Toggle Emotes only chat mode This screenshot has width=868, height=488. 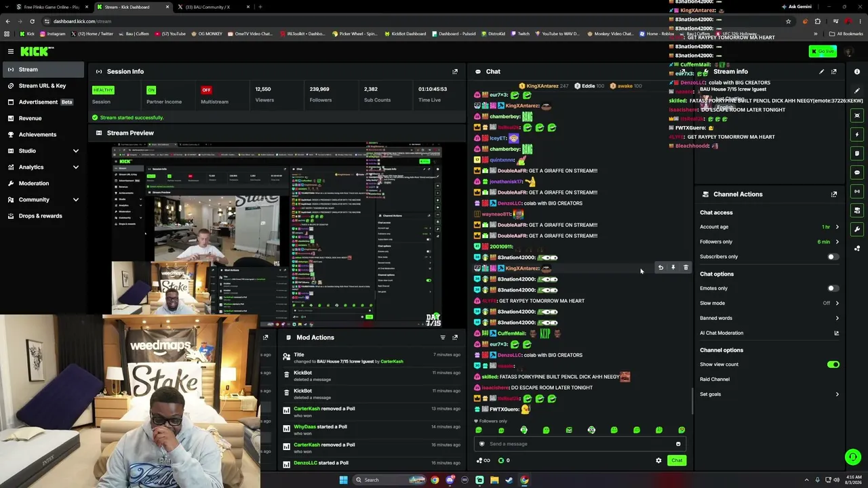point(833,289)
